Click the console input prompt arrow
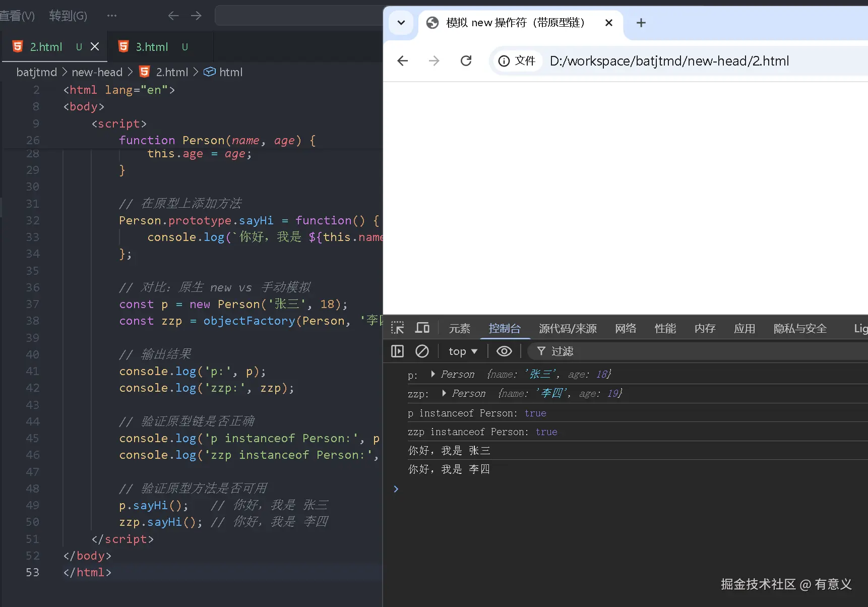The image size is (868, 607). [396, 489]
